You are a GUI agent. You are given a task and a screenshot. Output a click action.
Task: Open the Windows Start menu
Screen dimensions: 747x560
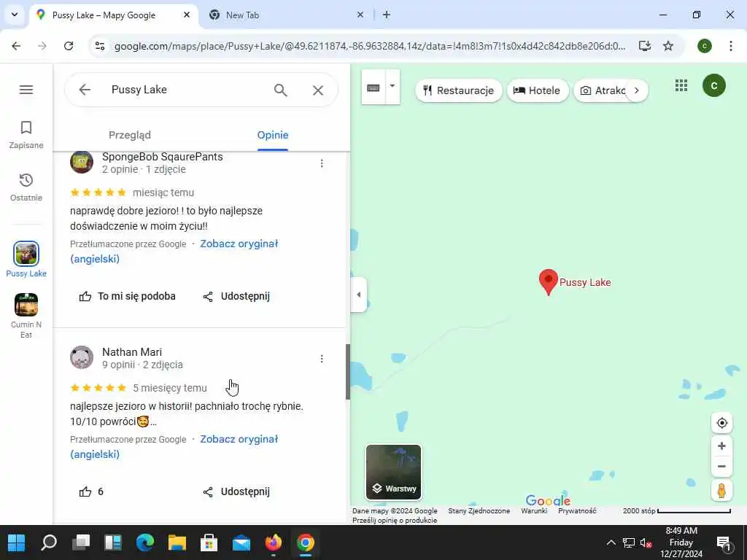(17, 542)
